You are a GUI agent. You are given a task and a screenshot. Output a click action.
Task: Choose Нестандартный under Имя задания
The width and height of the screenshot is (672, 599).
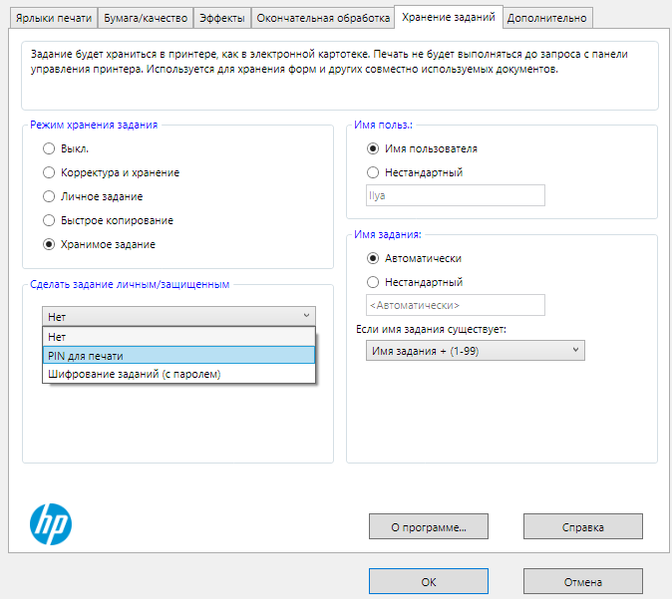pyautogui.click(x=374, y=282)
